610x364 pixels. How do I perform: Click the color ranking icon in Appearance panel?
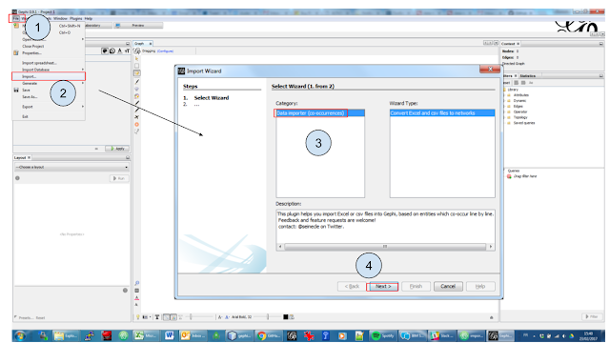pos(105,51)
